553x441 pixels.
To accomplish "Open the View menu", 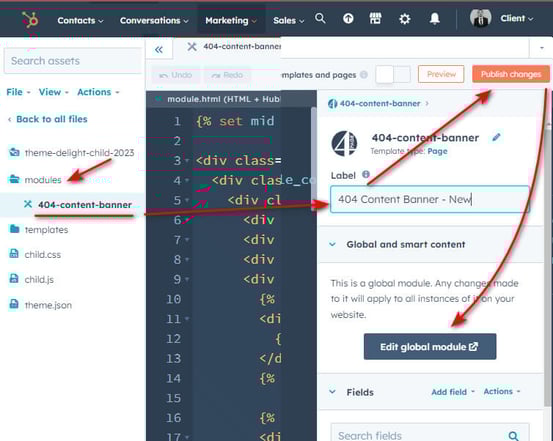I will click(x=54, y=92).
